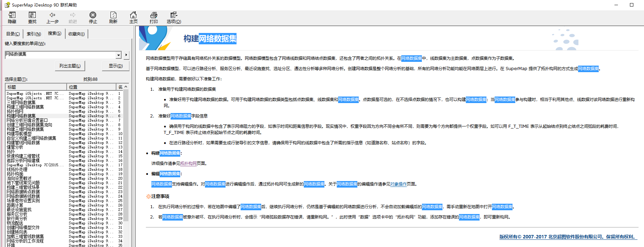Sort results by the 标题 column header

[x=36, y=87]
